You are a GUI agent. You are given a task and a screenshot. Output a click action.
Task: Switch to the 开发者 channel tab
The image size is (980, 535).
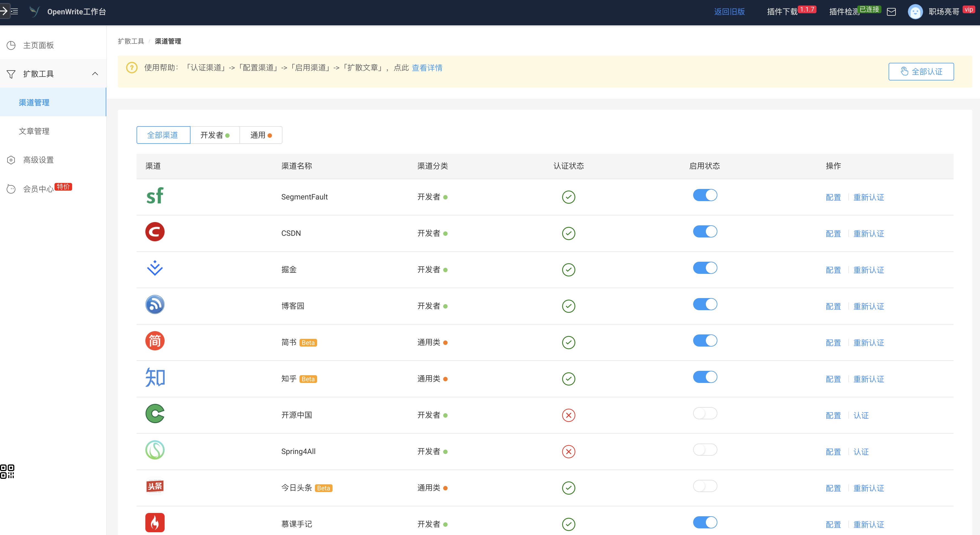click(x=214, y=135)
